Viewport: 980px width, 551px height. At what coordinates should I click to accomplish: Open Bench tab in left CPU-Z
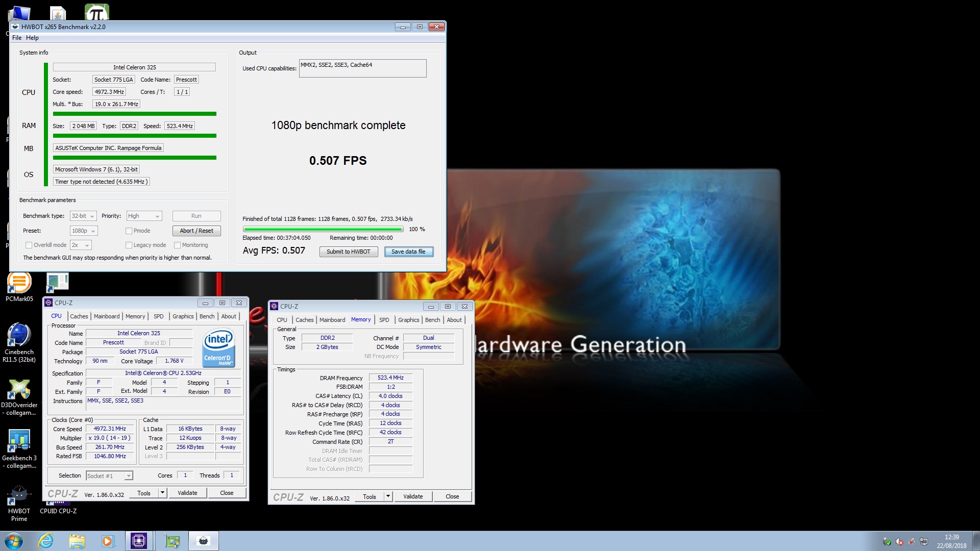207,316
